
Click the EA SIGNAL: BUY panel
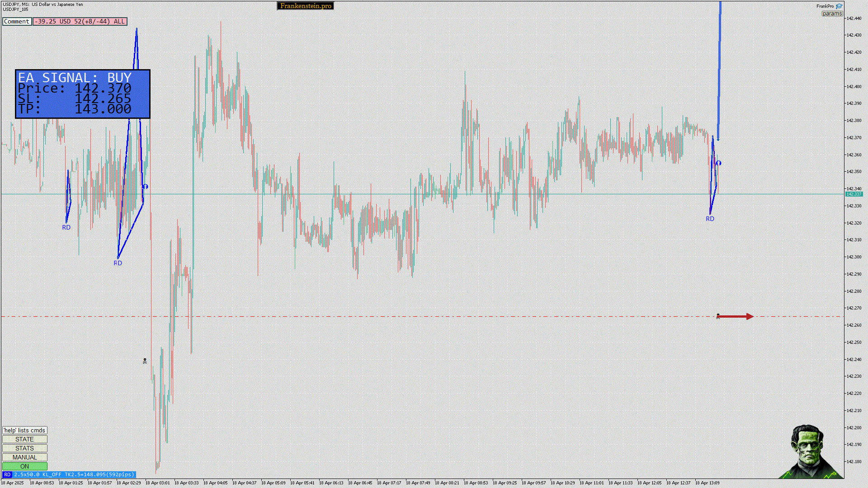[83, 94]
